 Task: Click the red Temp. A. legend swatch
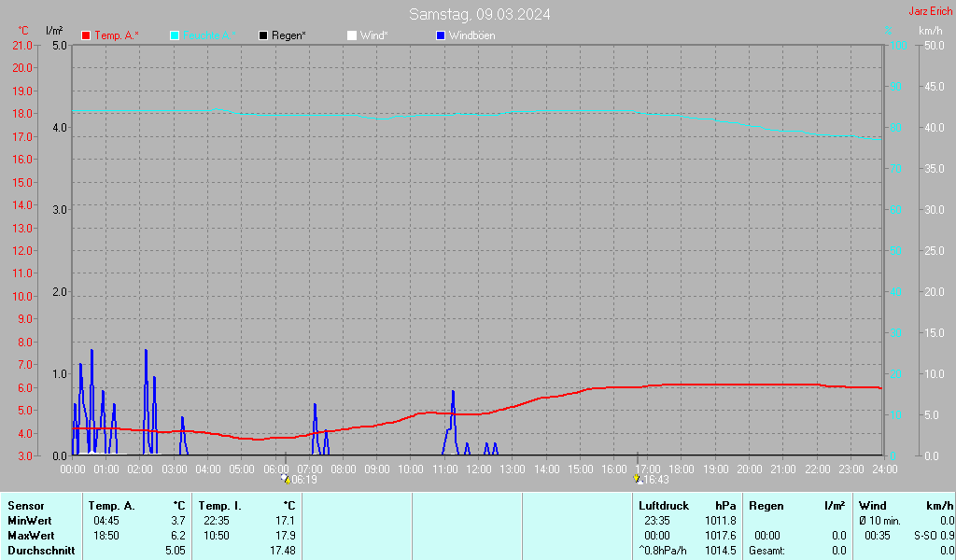point(86,35)
